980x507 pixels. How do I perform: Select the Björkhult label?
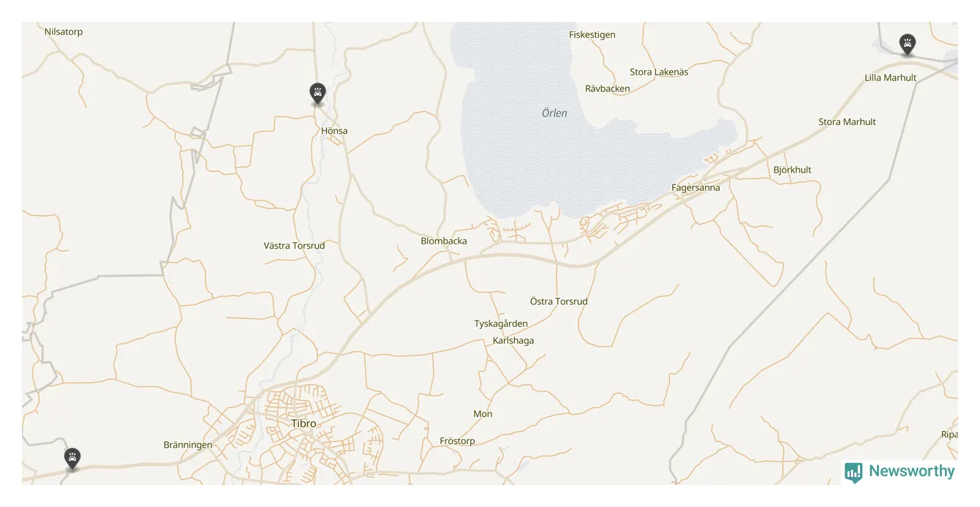point(792,170)
